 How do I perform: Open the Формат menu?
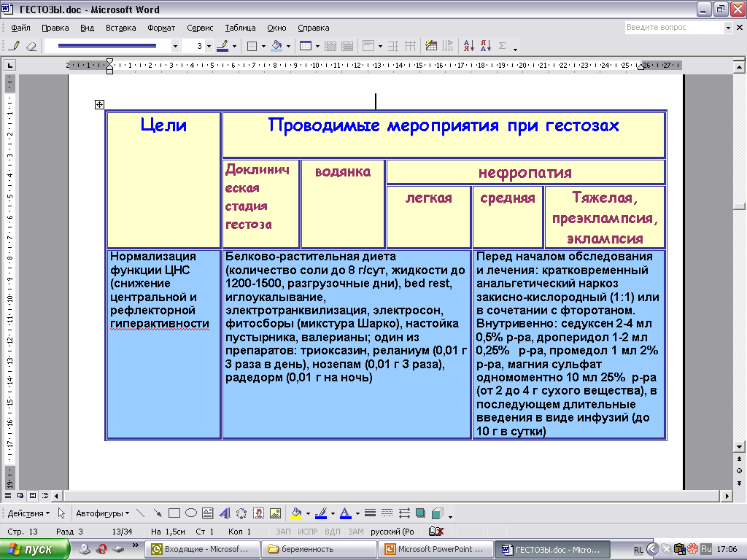click(x=161, y=28)
